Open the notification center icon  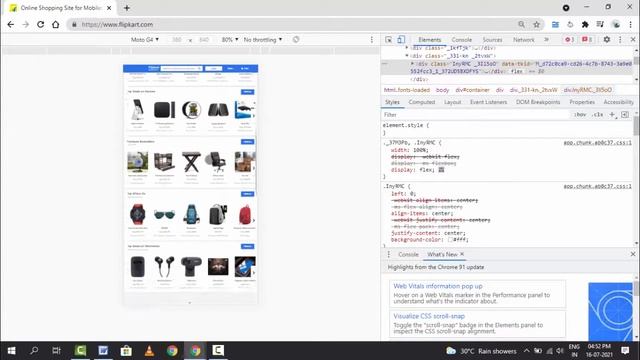[x=625, y=351]
